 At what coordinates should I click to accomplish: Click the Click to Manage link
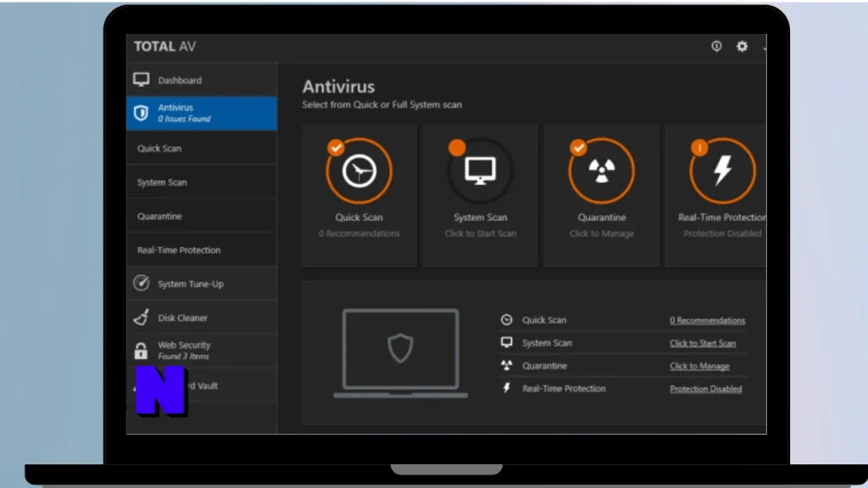point(699,366)
